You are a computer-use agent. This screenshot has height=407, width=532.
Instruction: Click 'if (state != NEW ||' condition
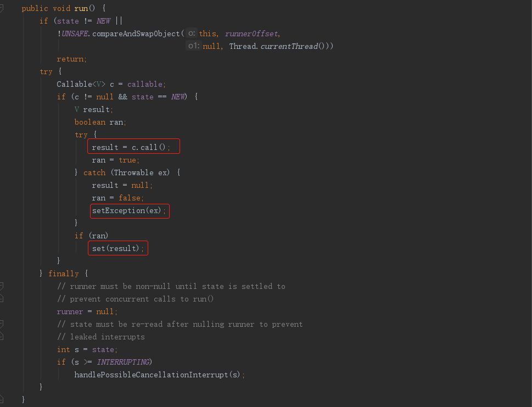pyautogui.click(x=81, y=21)
